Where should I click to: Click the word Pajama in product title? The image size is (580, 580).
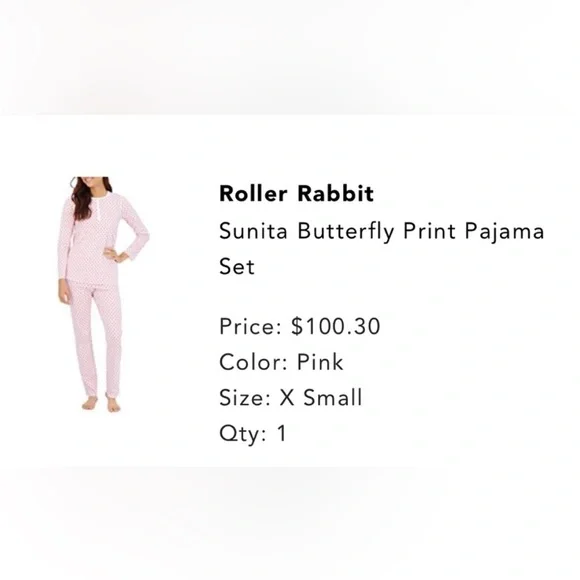coord(504,232)
